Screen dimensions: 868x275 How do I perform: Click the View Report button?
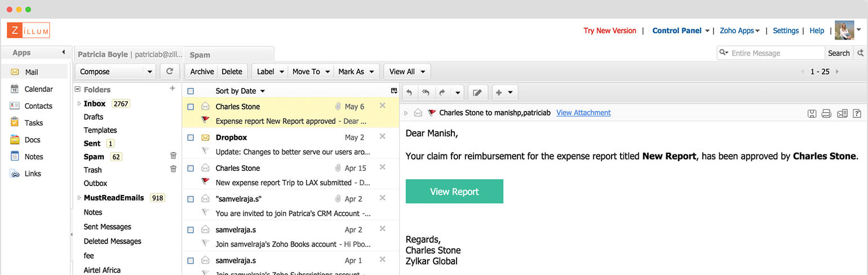point(454,192)
